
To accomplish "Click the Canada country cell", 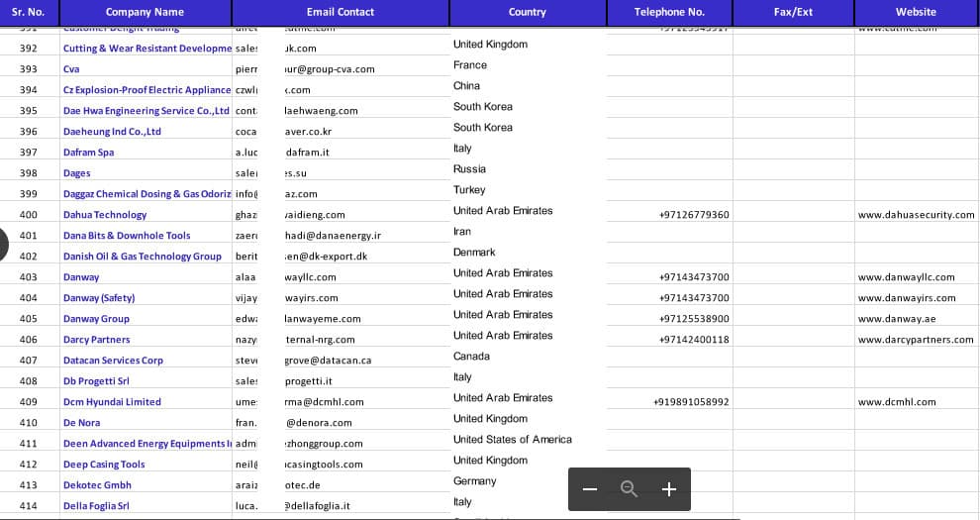I will (471, 357).
